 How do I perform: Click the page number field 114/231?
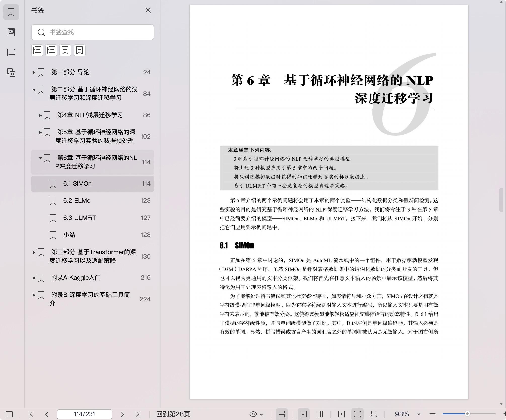pyautogui.click(x=85, y=414)
